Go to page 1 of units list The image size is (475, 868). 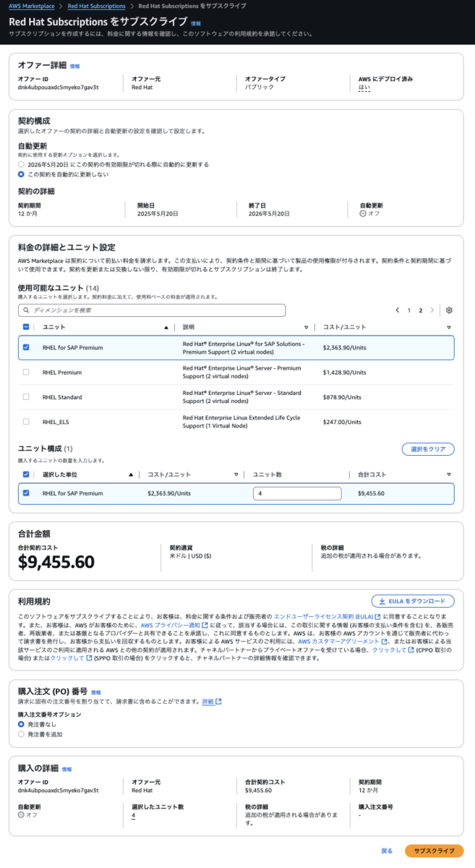pyautogui.click(x=409, y=310)
